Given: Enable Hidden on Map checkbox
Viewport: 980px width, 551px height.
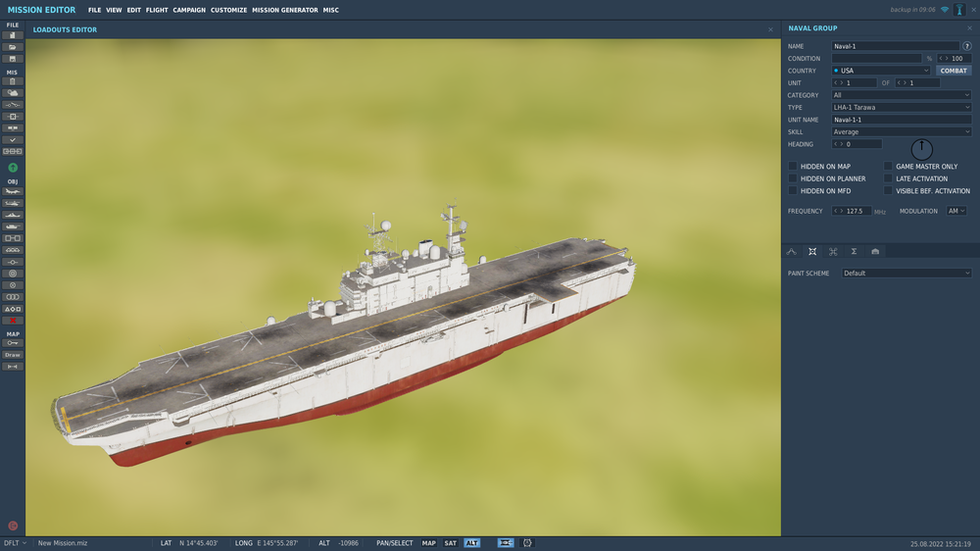Looking at the screenshot, I should pos(793,167).
